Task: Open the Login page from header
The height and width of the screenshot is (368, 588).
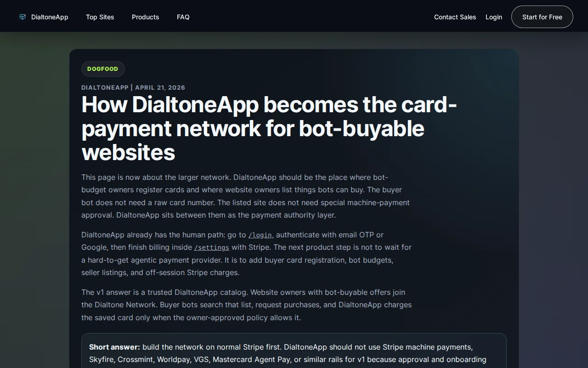Action: tap(494, 17)
